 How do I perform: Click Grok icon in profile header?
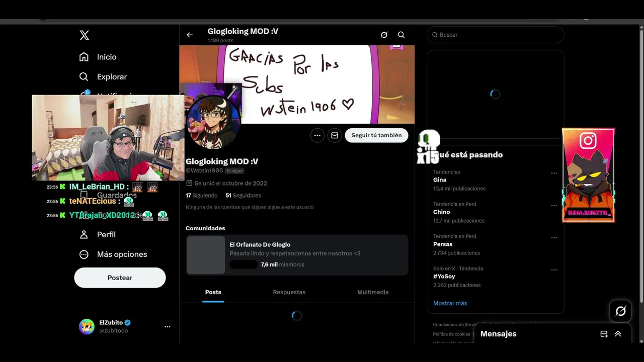(x=384, y=35)
